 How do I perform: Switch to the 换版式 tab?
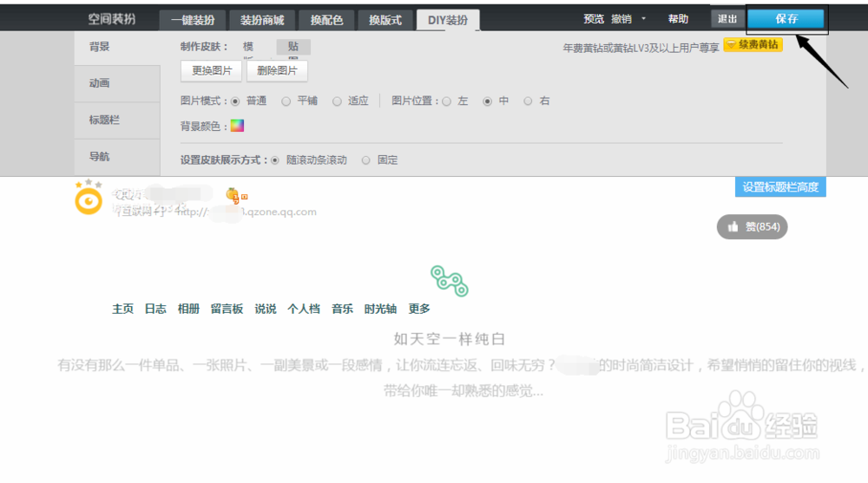(x=385, y=21)
